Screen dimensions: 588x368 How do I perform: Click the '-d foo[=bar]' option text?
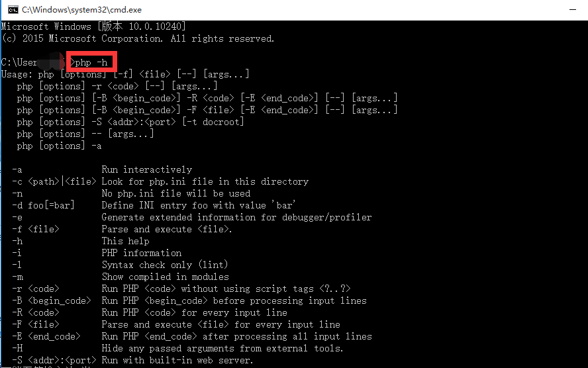43,206
